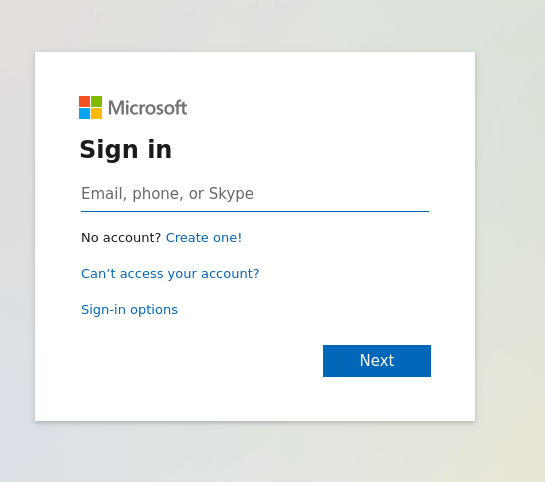Viewport: 545px width, 482px height.
Task: Click the blue Next button
Action: [377, 361]
